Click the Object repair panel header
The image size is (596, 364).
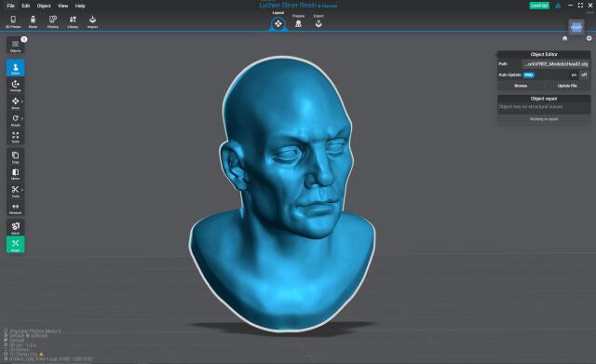[x=544, y=99]
